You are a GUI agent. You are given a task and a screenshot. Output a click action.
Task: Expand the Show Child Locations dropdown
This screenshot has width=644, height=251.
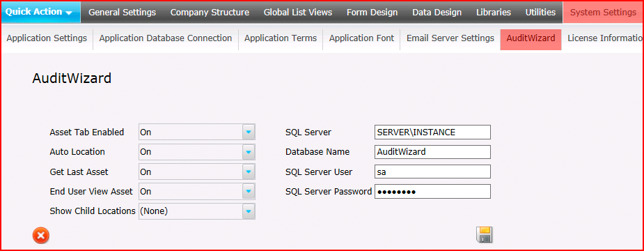(x=249, y=211)
